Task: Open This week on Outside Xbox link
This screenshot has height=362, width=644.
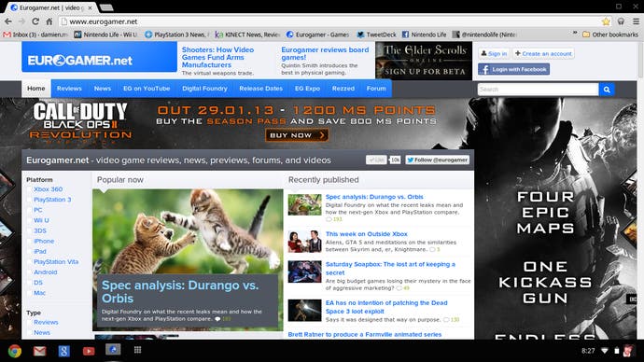Action: pyautogui.click(x=367, y=234)
